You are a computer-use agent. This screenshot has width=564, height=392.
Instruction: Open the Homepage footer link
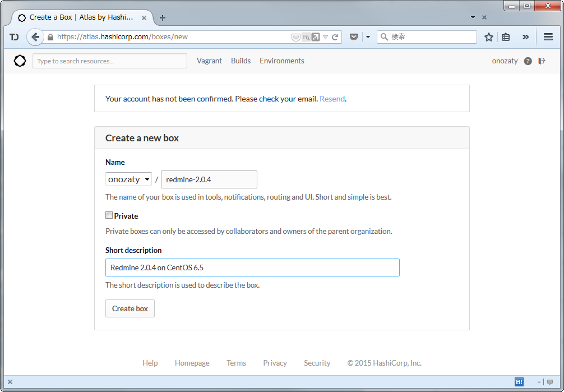[192, 363]
